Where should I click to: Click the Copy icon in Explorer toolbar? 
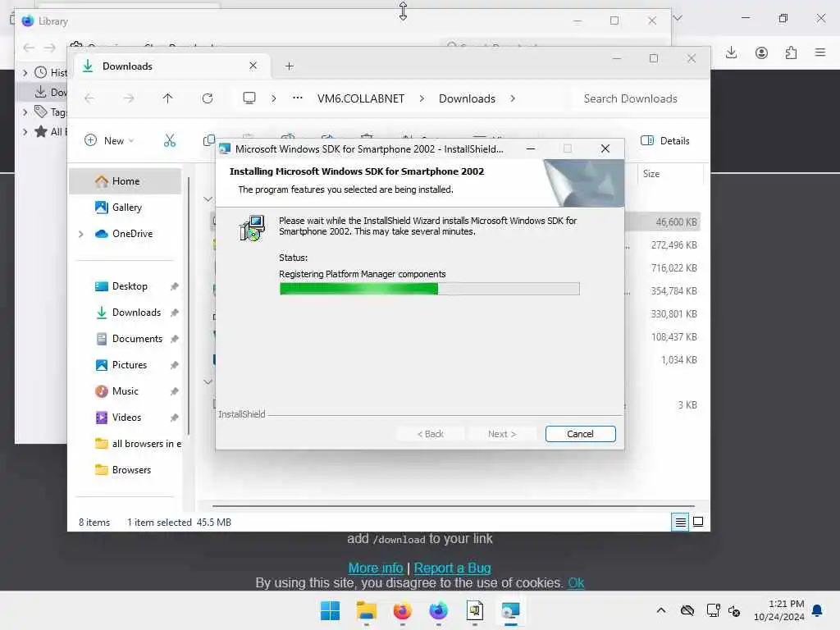(209, 140)
